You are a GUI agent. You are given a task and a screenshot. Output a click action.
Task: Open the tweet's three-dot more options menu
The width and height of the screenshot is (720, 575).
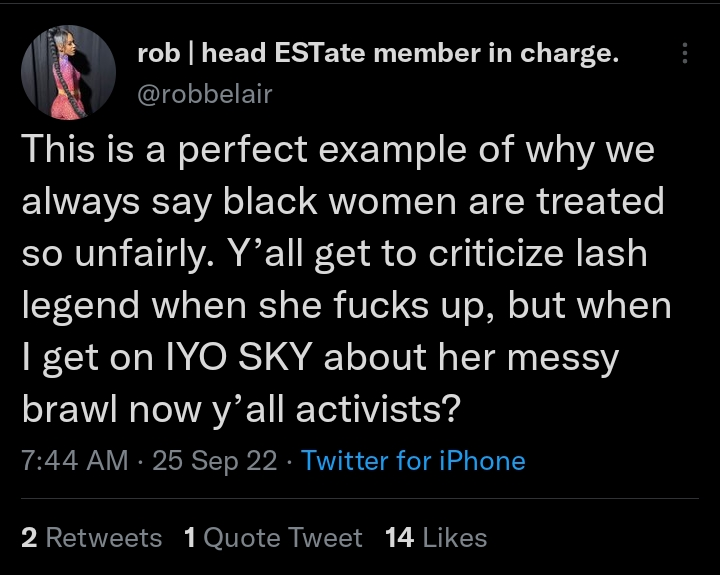click(685, 54)
